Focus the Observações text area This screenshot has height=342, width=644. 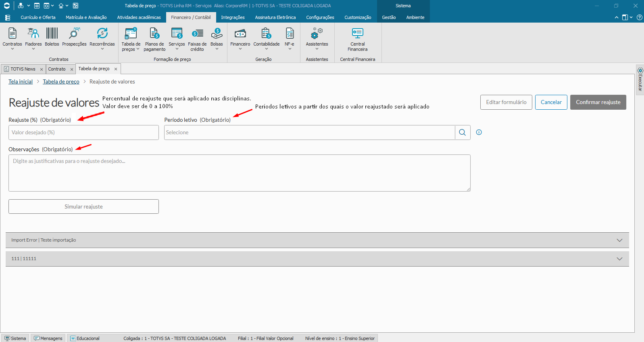[240, 173]
